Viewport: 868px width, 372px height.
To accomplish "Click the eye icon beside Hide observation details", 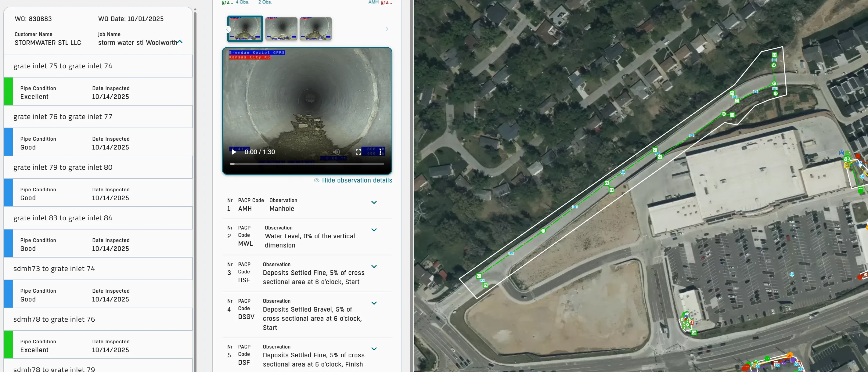I will tap(316, 180).
